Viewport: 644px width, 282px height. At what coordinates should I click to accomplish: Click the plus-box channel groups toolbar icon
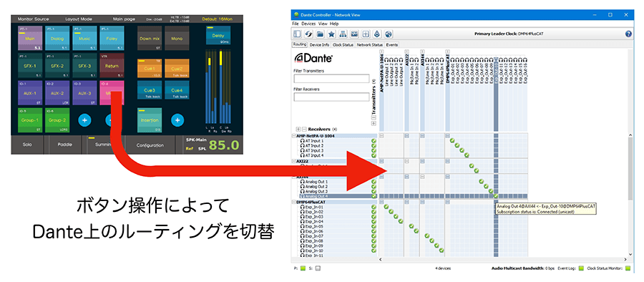366,34
